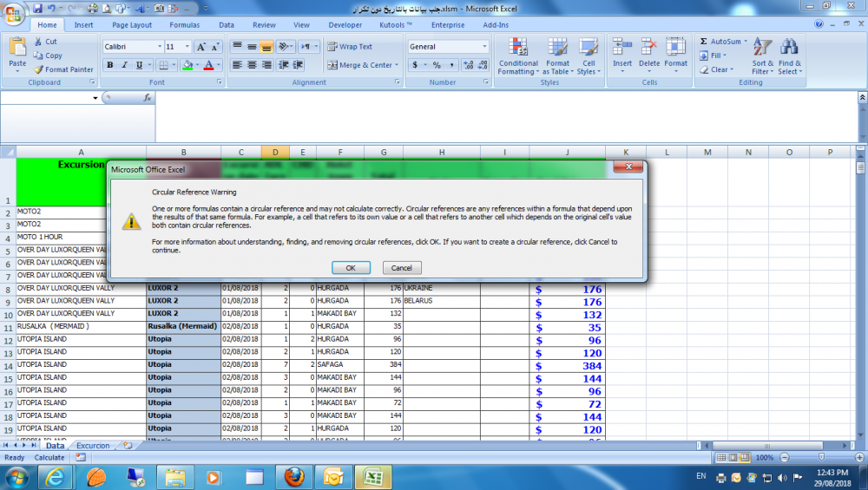The width and height of the screenshot is (868, 490).
Task: Open the Kutools ribbon tab
Action: point(395,25)
